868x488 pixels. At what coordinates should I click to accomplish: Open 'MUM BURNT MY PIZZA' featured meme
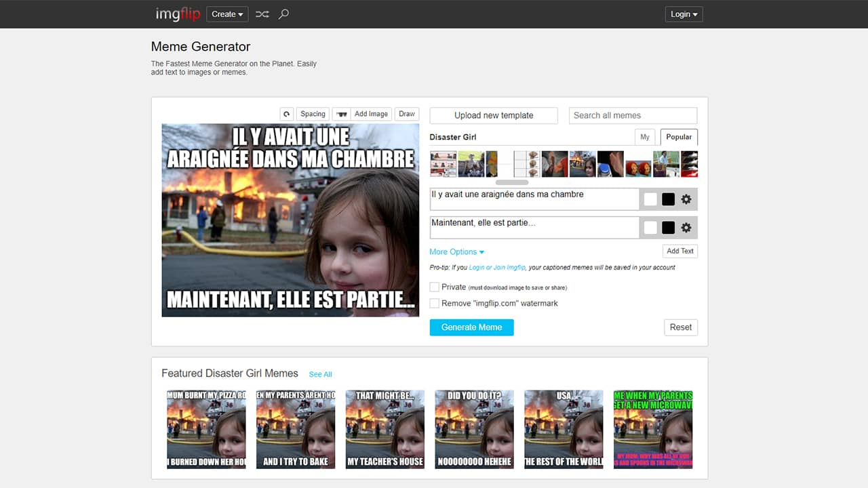pyautogui.click(x=206, y=429)
